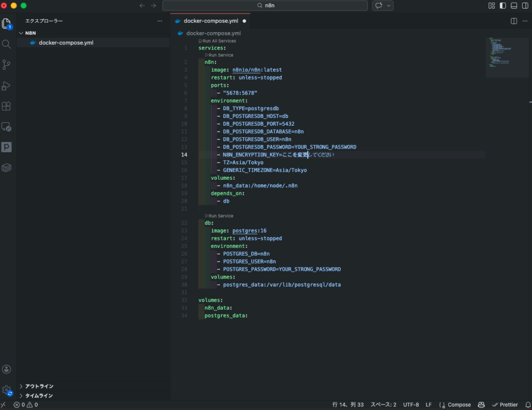Select the docker-compose.yml editor tab
Screen dimensions: 532x410
(x=210, y=21)
